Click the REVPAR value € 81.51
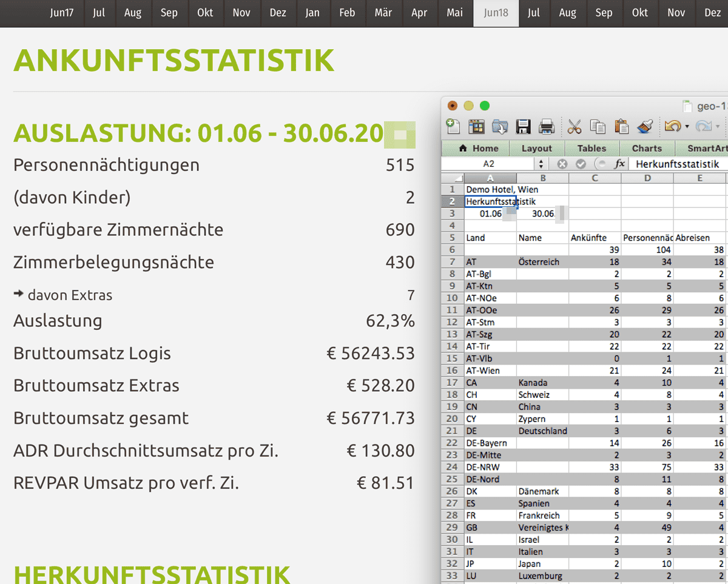Image resolution: width=728 pixels, height=584 pixels. pos(385,483)
